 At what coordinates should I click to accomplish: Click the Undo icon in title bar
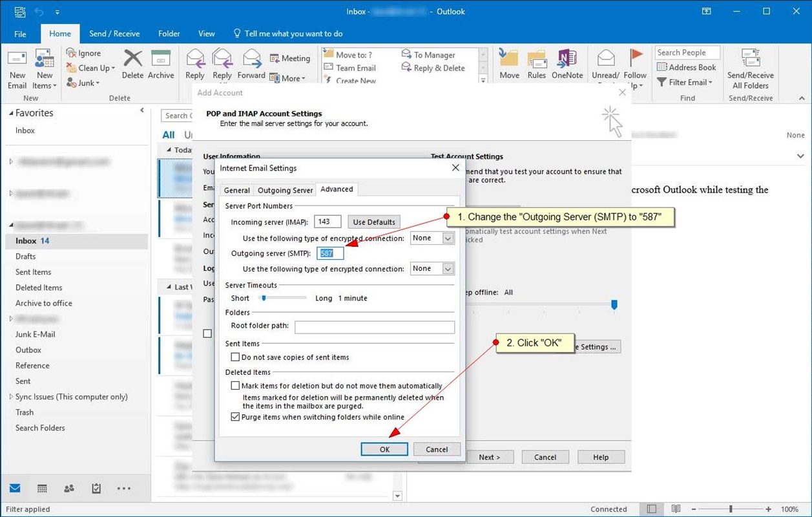tap(38, 12)
